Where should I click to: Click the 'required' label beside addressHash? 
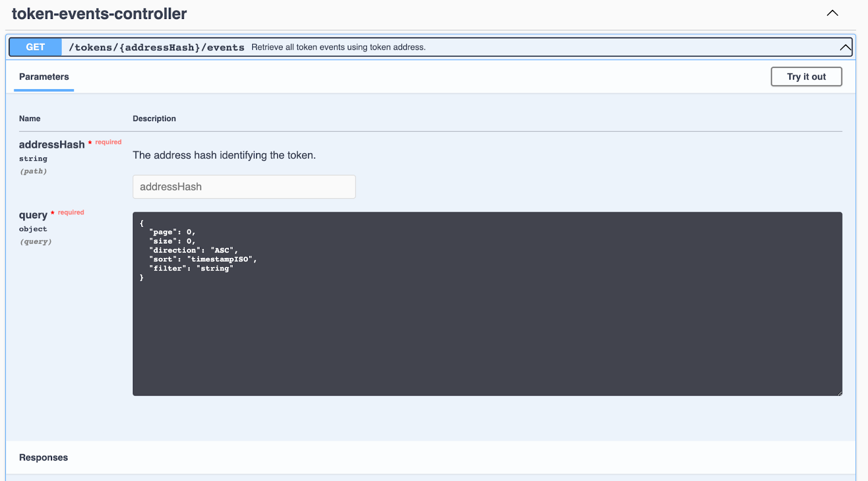point(108,142)
